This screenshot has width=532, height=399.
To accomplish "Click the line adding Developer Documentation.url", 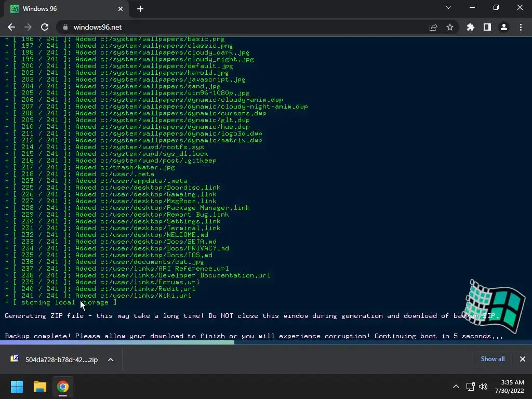I will click(138, 275).
